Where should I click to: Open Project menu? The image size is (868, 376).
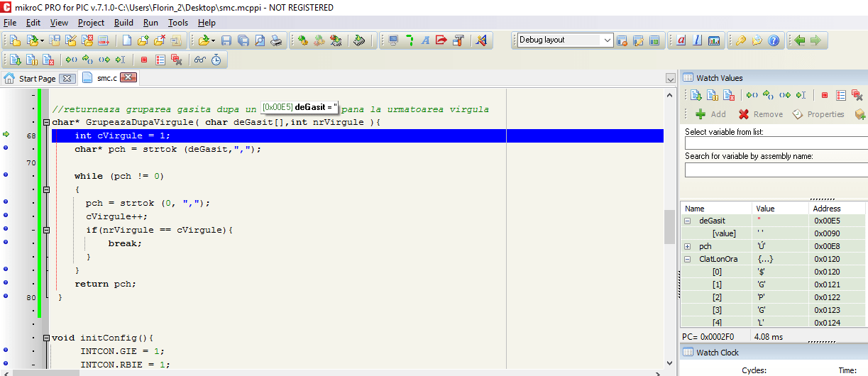(x=91, y=23)
